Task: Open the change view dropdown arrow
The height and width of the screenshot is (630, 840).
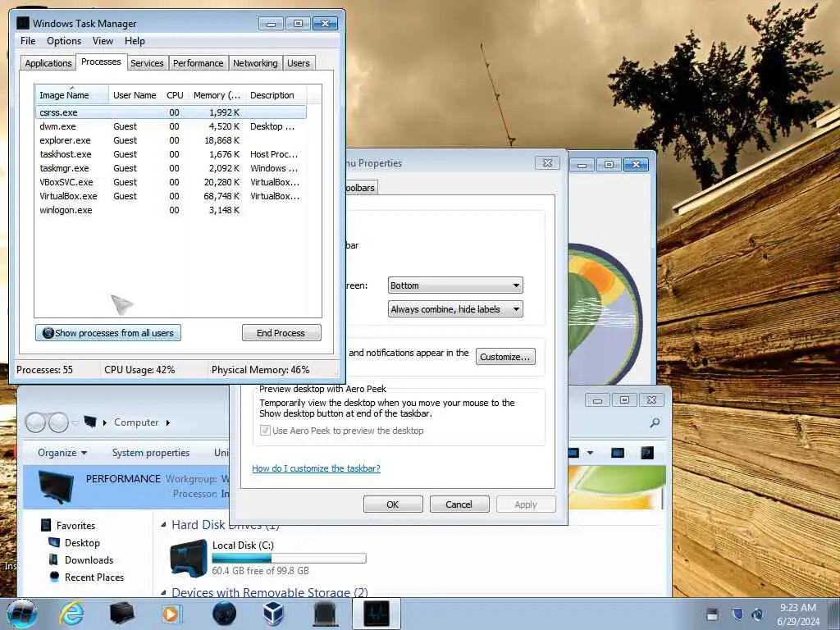Action: click(x=590, y=453)
